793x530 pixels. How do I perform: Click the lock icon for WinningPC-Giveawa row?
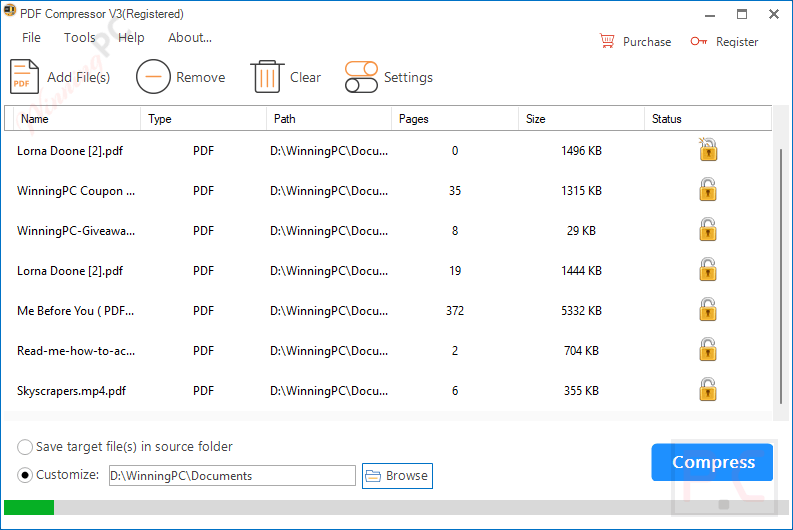click(708, 230)
